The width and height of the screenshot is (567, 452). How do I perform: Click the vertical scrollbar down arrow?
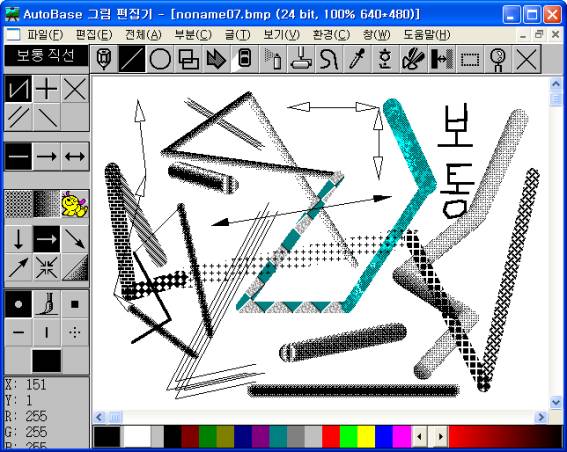pos(555,402)
